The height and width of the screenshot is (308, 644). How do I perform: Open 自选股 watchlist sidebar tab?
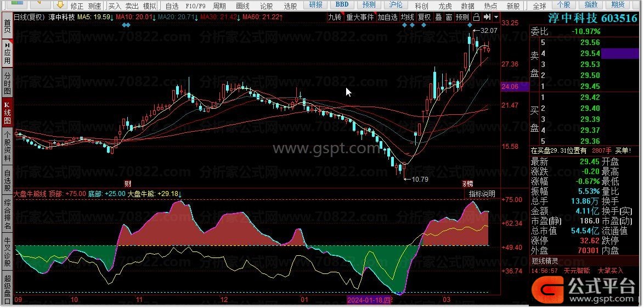pyautogui.click(x=7, y=181)
